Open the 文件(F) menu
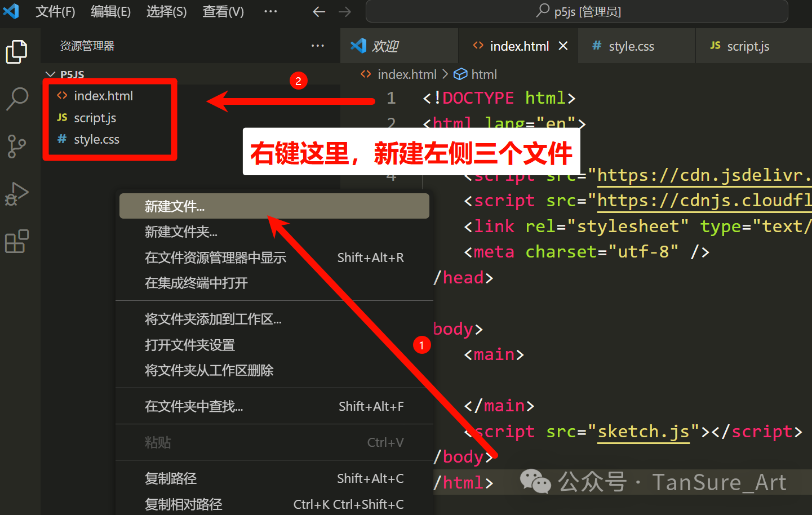 coord(55,11)
